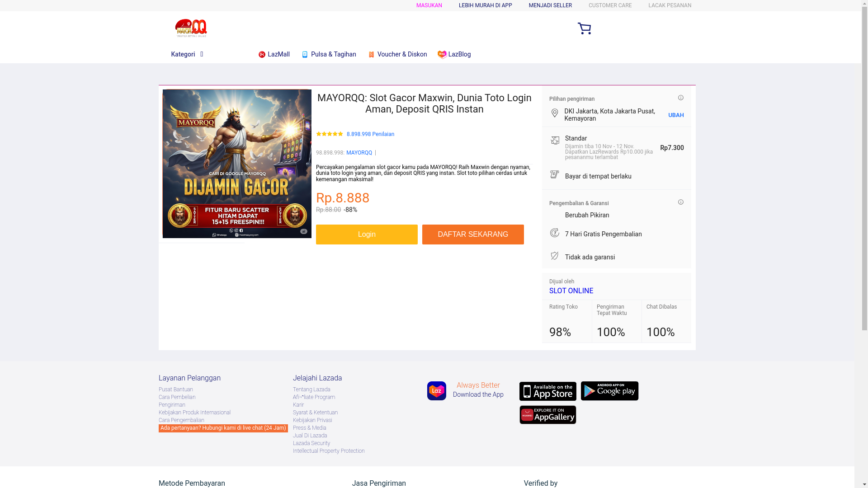Click the info icon beside Pilihan pengiriman
The height and width of the screenshot is (488, 868).
click(681, 98)
